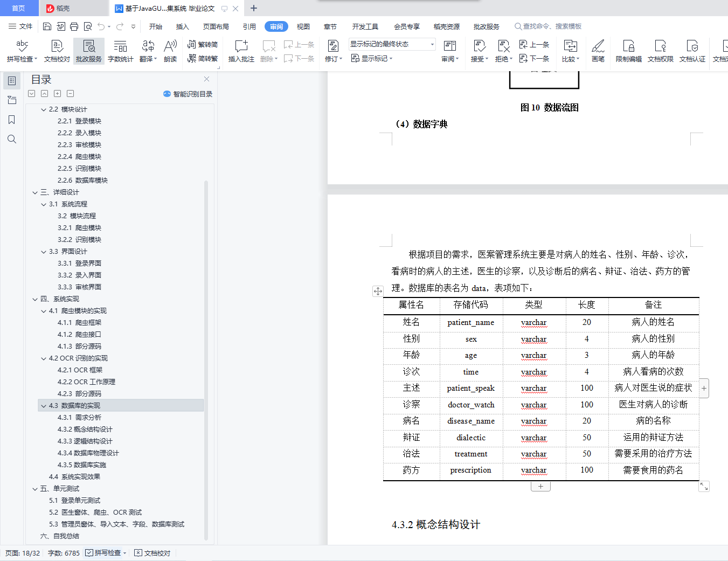Click the undo arrow icon
This screenshot has width=728, height=561.
tap(101, 26)
